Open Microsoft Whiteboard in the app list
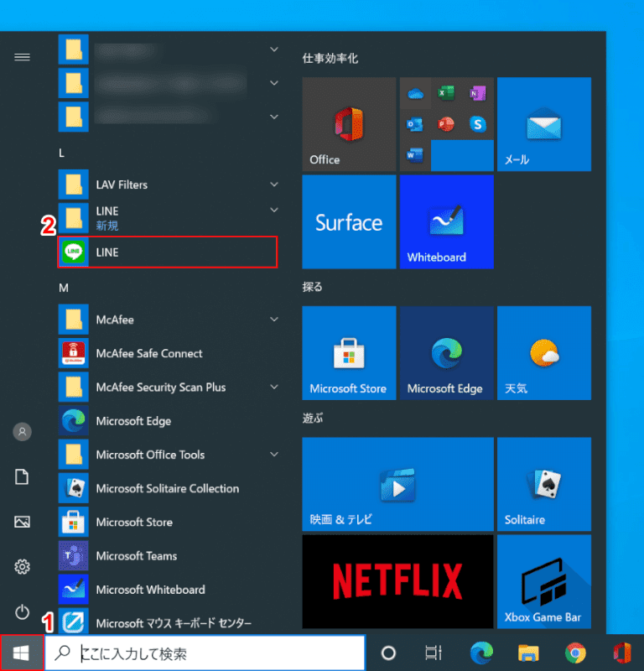This screenshot has height=671, width=644. point(168,590)
